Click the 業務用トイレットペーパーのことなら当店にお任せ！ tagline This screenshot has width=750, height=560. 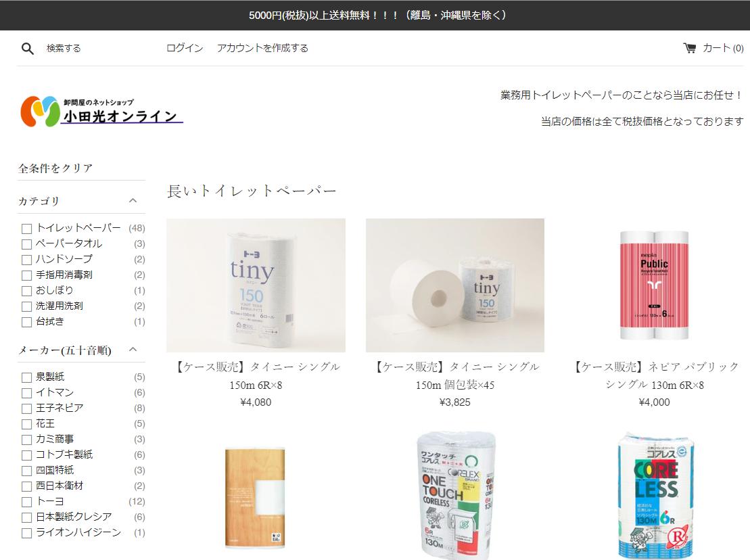pyautogui.click(x=622, y=95)
